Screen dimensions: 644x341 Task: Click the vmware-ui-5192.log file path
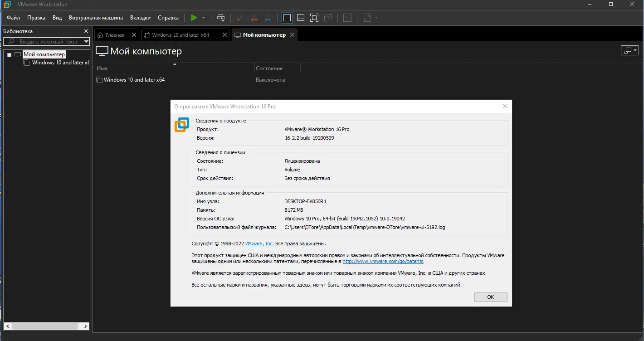point(365,227)
